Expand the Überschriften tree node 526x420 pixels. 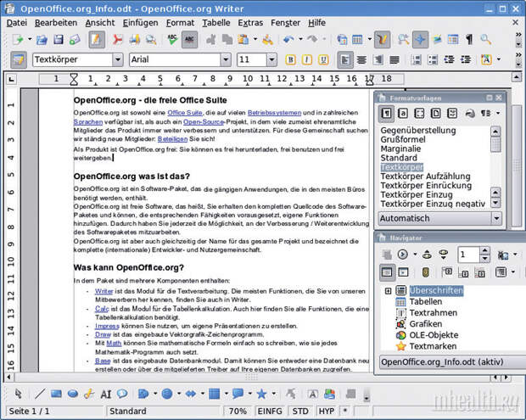(x=388, y=291)
